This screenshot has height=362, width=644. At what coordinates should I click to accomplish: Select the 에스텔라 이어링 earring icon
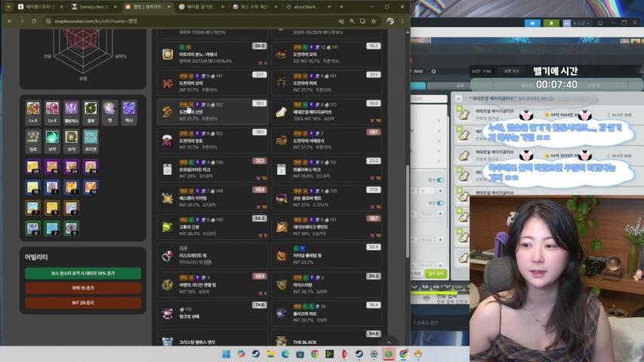167,198
